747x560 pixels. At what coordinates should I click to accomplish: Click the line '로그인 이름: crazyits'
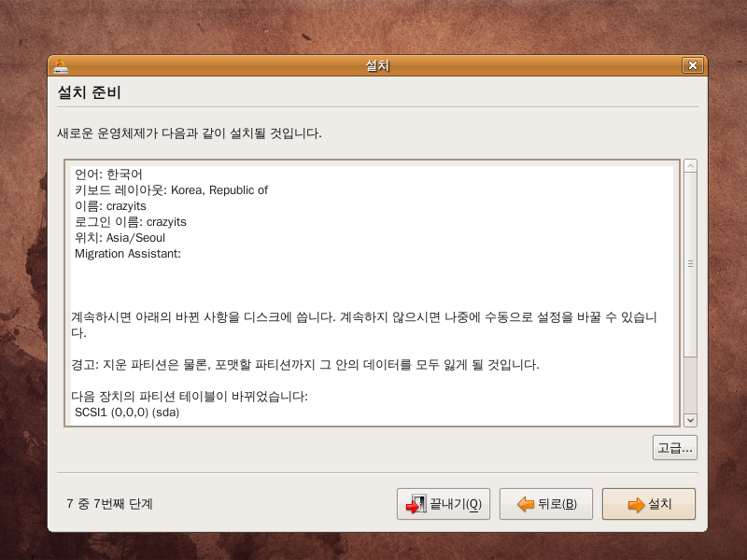[131, 222]
